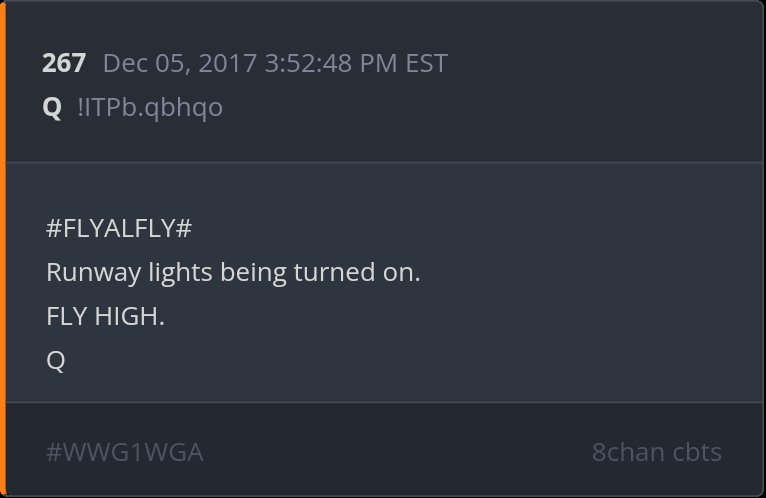Select the "FLY HIGH." line
Image resolution: width=766 pixels, height=498 pixels.
[x=105, y=316]
